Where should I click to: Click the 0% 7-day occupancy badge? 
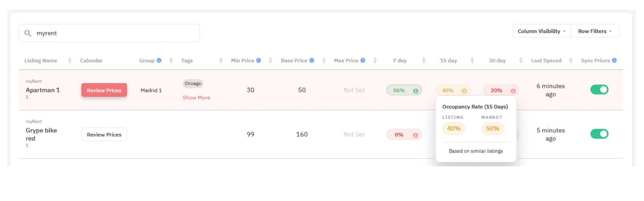[404, 134]
